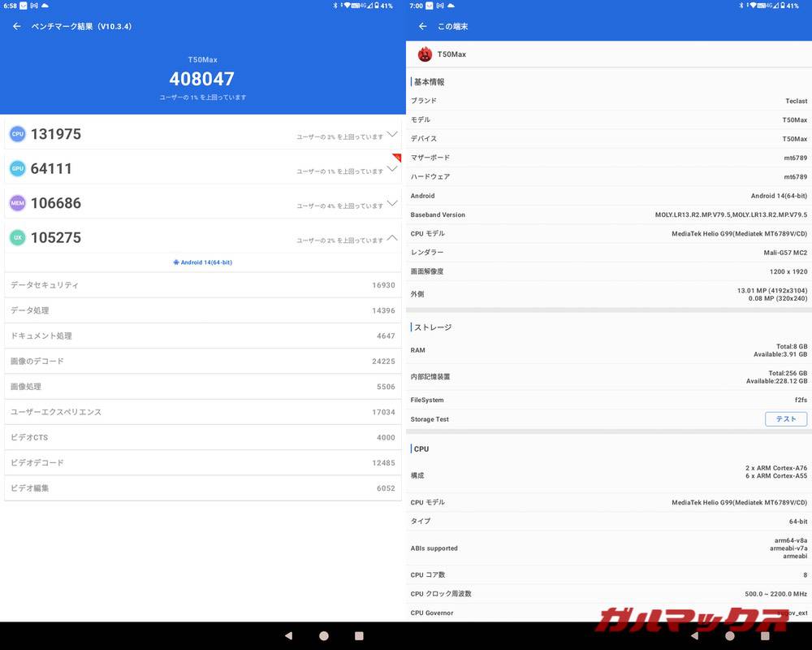Click the UX score badge icon
The image size is (812, 650).
[17, 237]
